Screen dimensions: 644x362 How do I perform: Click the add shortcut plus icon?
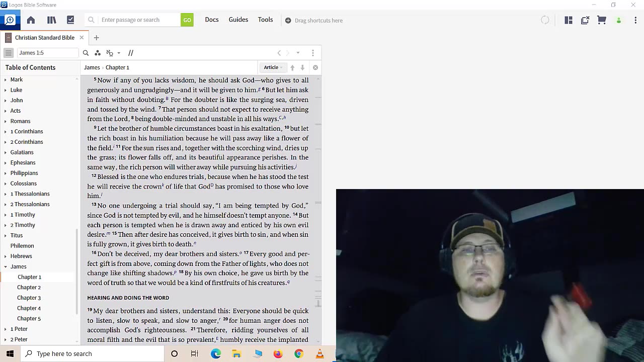[x=288, y=21]
